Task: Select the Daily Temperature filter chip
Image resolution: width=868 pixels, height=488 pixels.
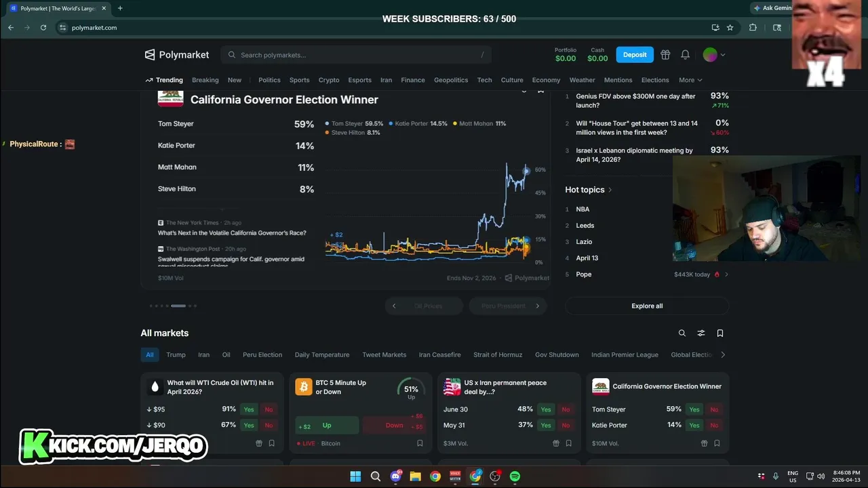Action: click(322, 354)
